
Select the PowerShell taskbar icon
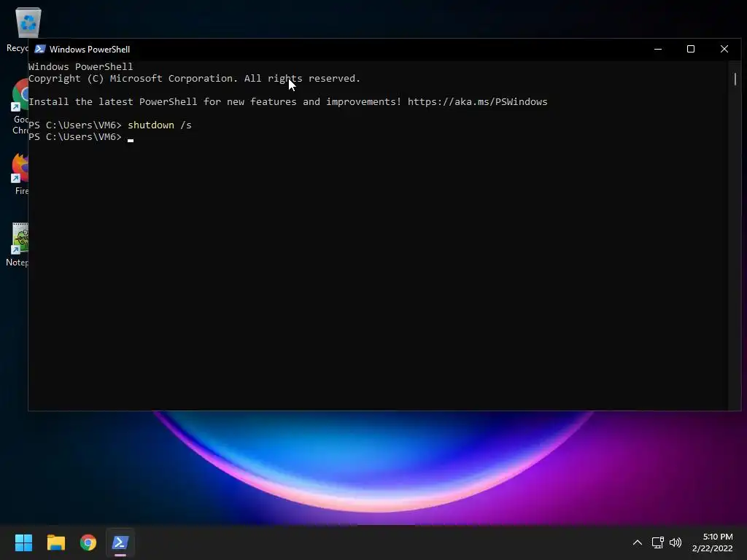(x=120, y=542)
